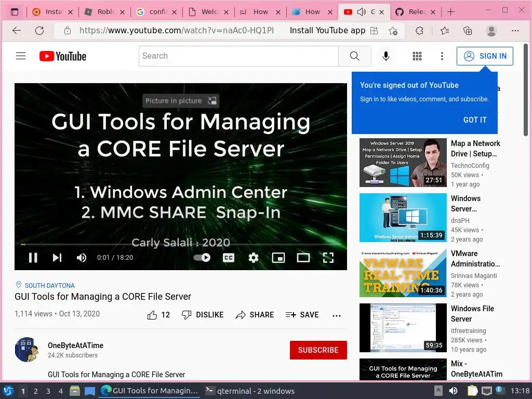Open file manager from taskbar
The width and height of the screenshot is (532, 399).
point(75,391)
